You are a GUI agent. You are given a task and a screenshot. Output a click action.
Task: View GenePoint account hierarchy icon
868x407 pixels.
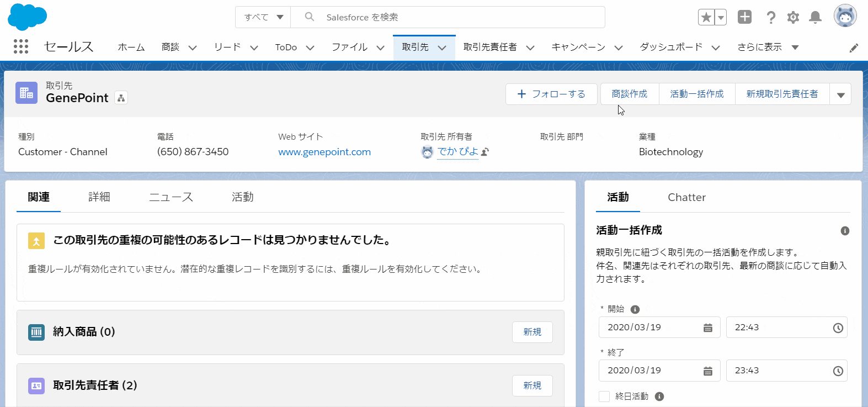(x=121, y=98)
